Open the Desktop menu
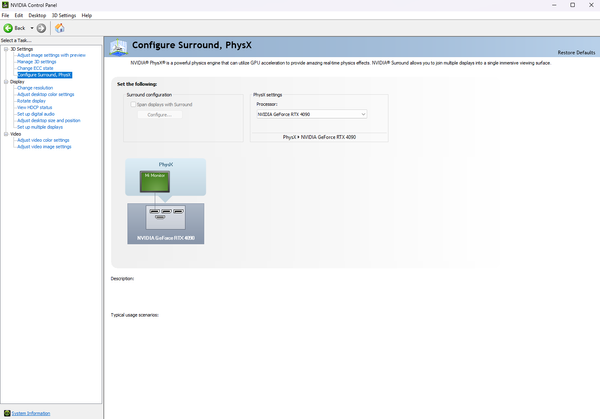Viewport: 600px width, 419px height. coord(37,16)
